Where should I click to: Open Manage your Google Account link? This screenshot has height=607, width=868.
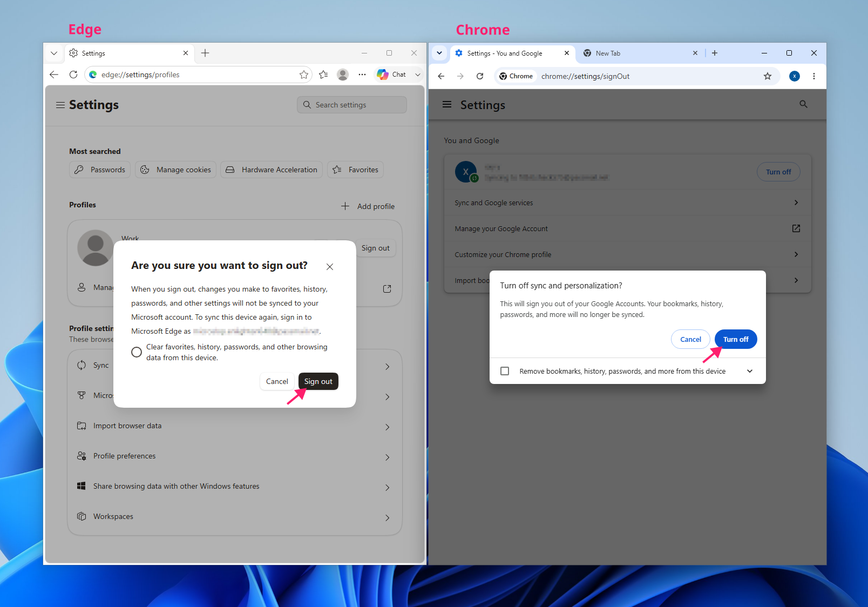point(627,228)
